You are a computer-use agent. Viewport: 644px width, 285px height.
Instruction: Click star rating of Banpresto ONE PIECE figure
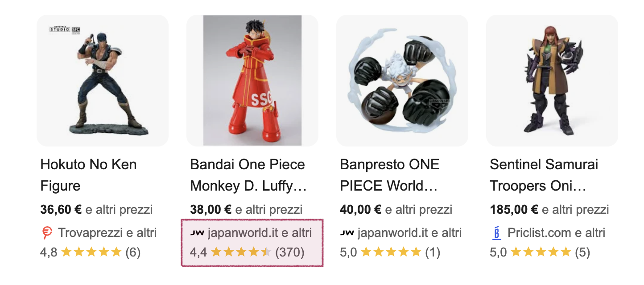click(391, 253)
